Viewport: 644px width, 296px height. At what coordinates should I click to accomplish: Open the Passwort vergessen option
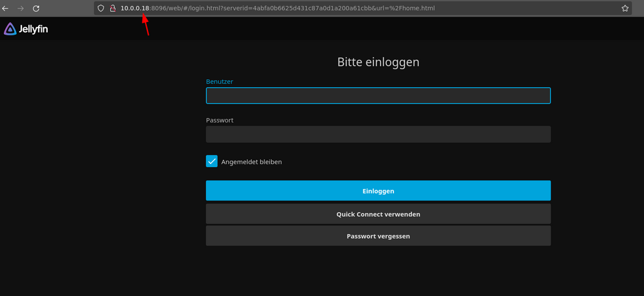point(378,237)
